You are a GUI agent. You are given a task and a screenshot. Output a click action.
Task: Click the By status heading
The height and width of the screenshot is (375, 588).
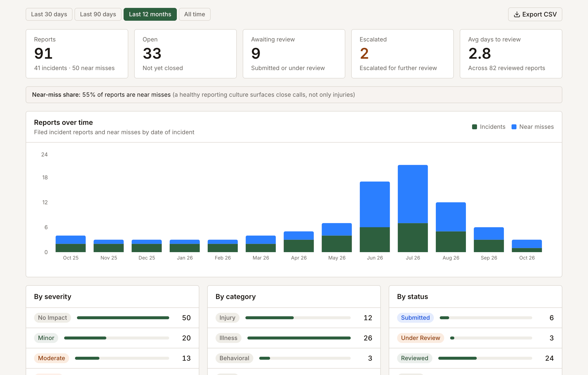412,297
